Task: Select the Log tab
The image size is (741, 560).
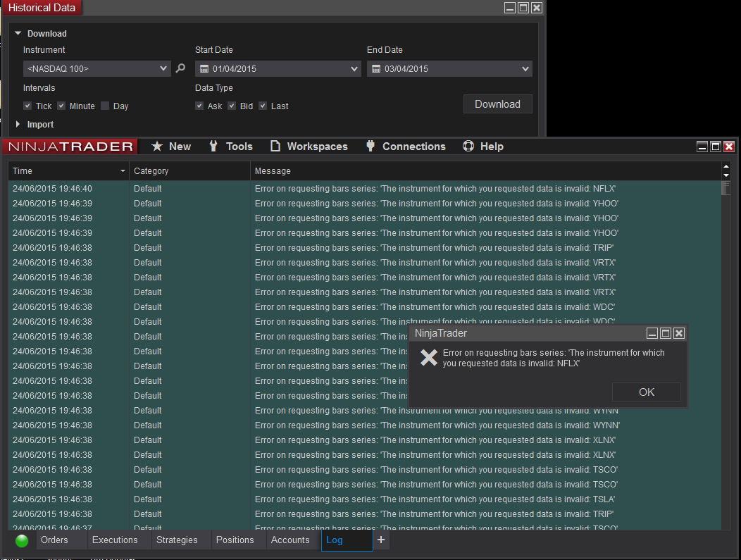Action: 347,540
